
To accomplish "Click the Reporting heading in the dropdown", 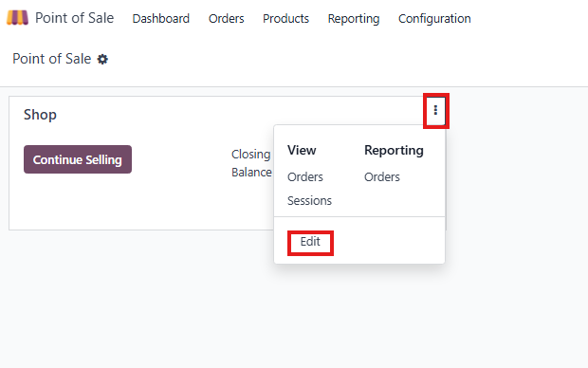I will (x=394, y=151).
